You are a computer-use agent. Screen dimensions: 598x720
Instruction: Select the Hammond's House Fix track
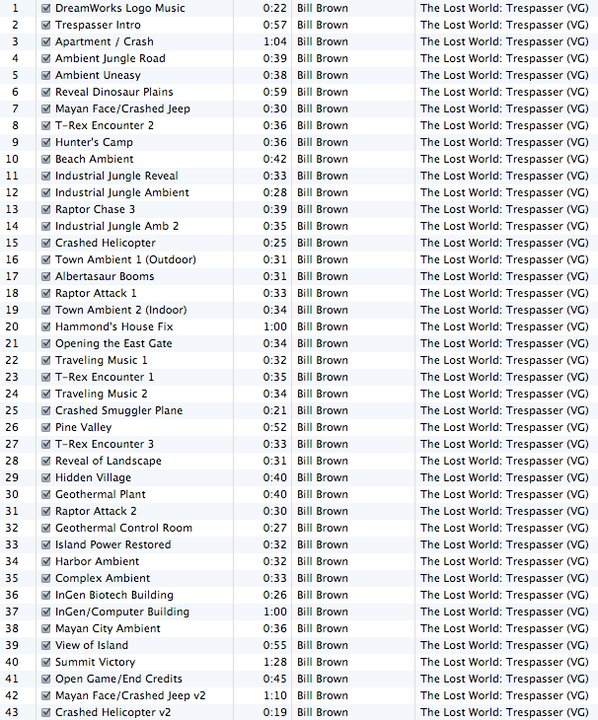pyautogui.click(x=299, y=326)
